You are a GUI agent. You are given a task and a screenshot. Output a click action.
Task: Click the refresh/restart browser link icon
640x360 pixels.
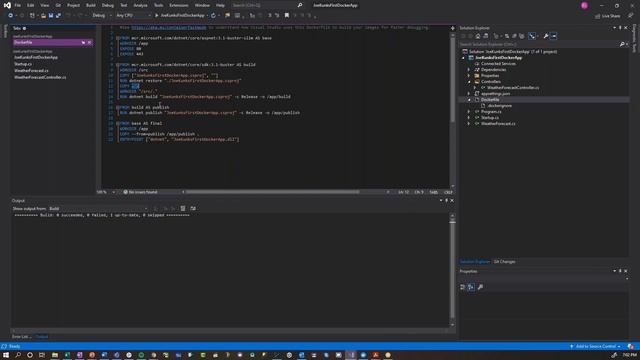[213, 16]
